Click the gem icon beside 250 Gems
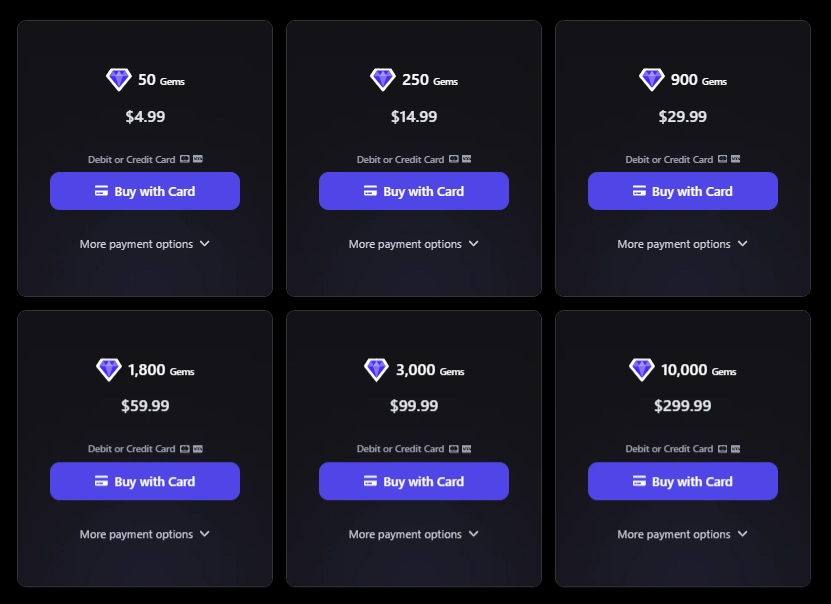Image resolution: width=831 pixels, height=604 pixels. tap(383, 80)
